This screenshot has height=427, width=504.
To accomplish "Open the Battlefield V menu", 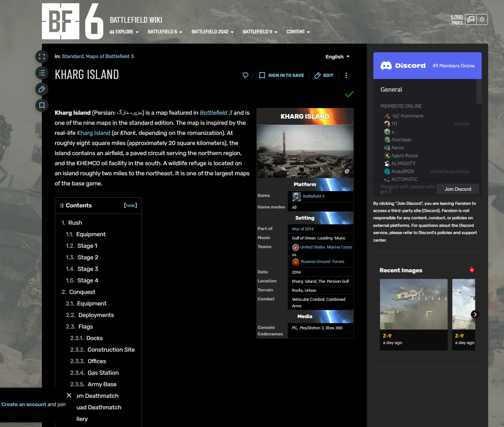I will click(260, 32).
